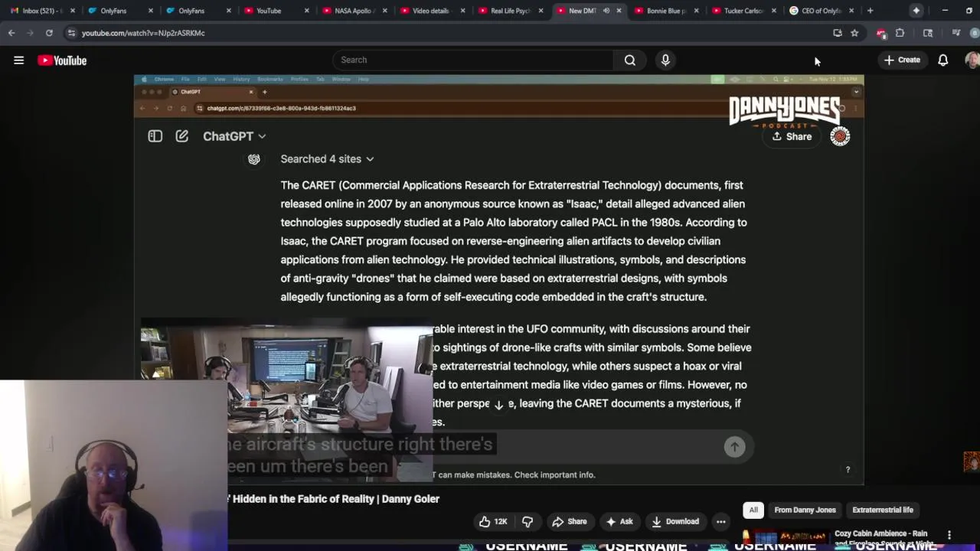
Task: Open a new browser tab
Action: click(870, 11)
